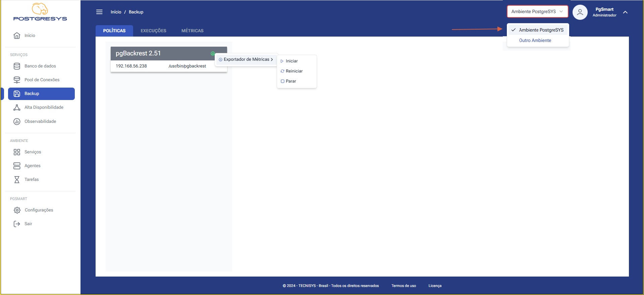Click the Alta Disponibilidade cluster icon
This screenshot has width=644, height=295.
(x=17, y=107)
